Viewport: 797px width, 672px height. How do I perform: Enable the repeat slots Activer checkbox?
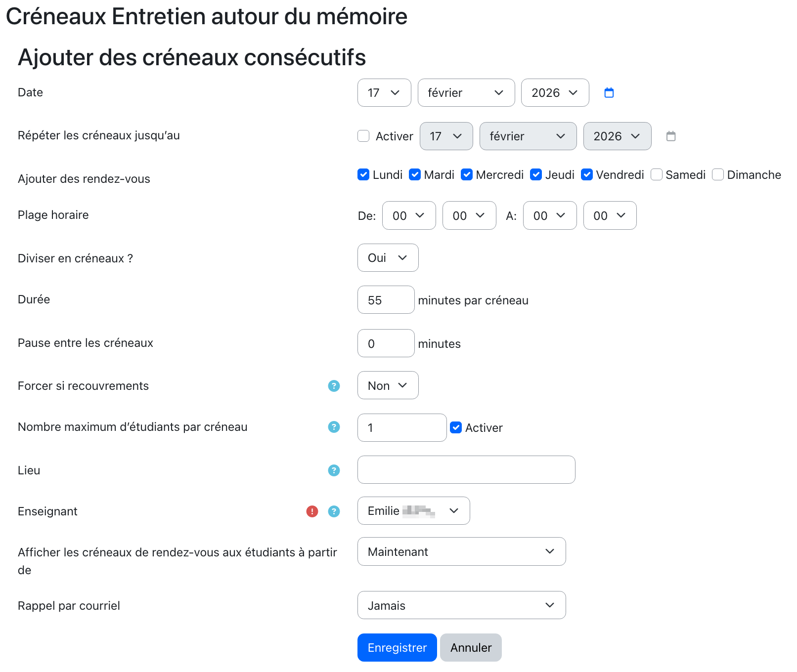click(363, 136)
